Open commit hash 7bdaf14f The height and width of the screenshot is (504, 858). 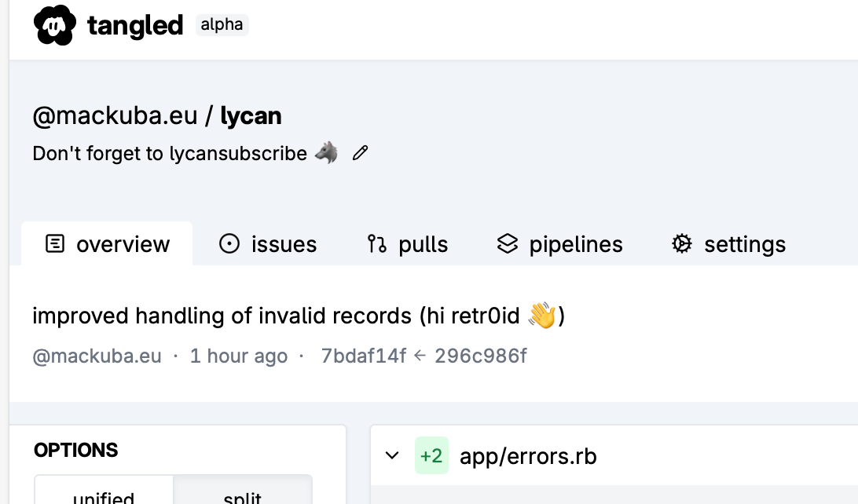[x=364, y=356]
